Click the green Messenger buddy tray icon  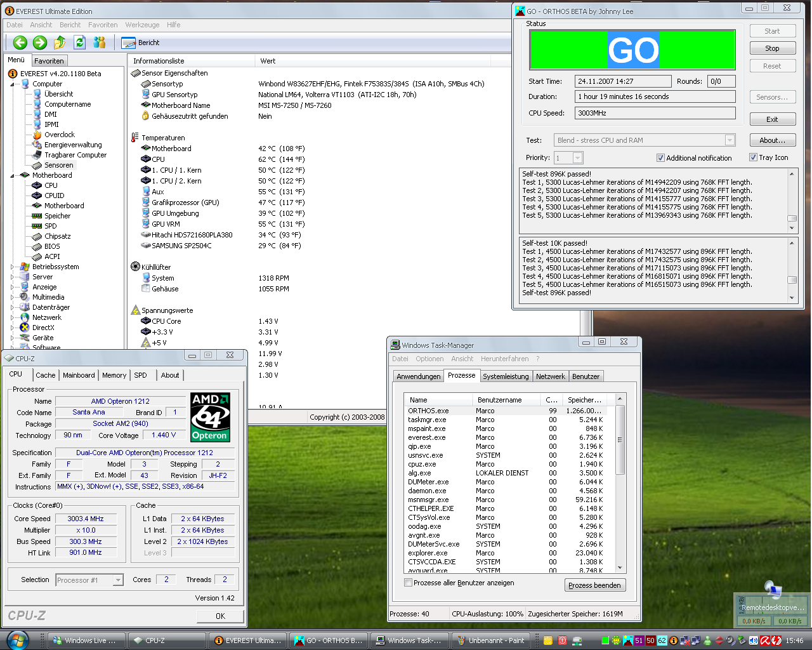tap(707, 640)
